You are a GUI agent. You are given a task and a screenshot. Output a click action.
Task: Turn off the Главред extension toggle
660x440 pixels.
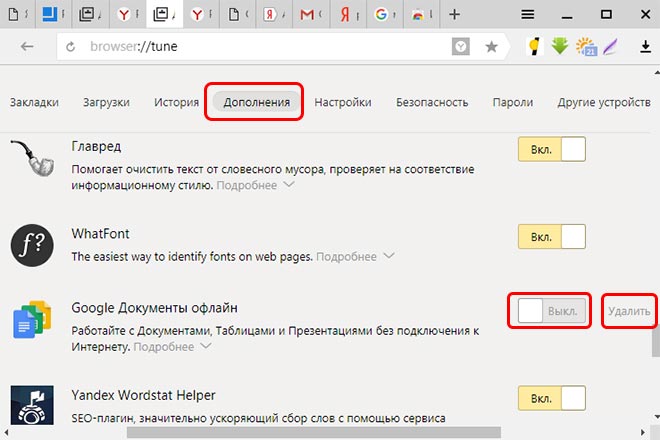(552, 149)
